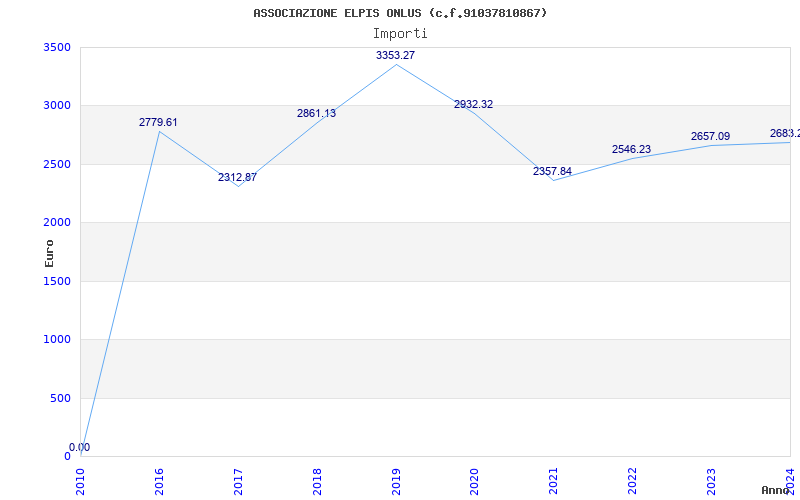
Task: Click the 1000 y-axis tick label
Action: pos(57,339)
